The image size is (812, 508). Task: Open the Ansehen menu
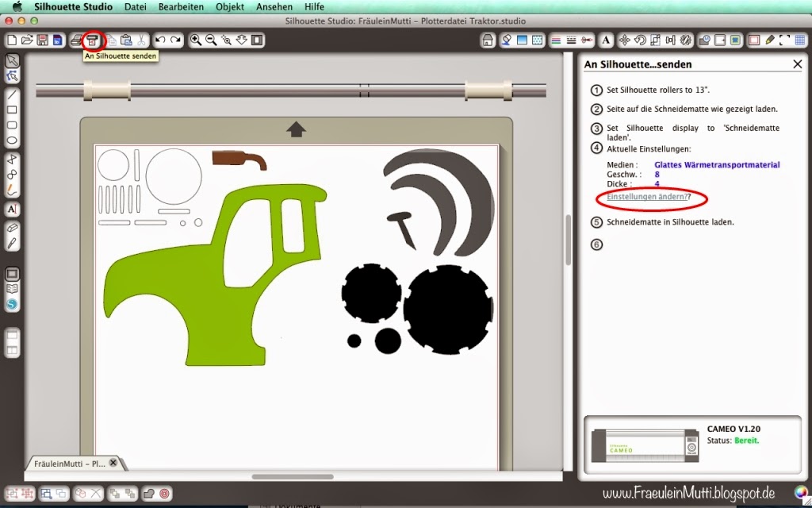(274, 6)
